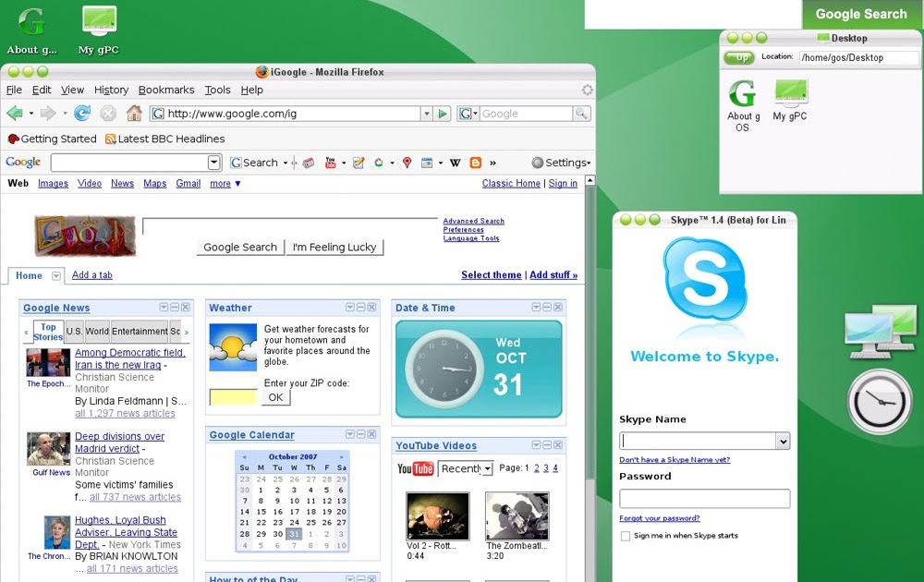Click the Up button in Desktop window

tap(739, 57)
